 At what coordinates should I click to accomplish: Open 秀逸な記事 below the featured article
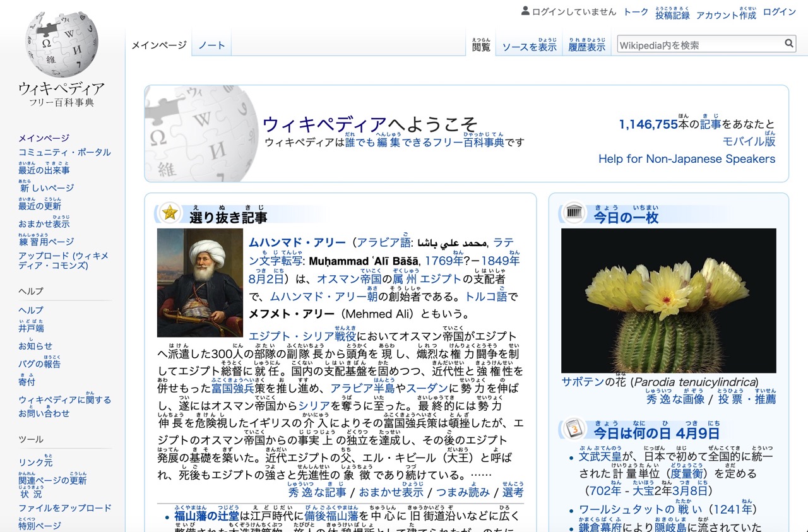point(317,490)
